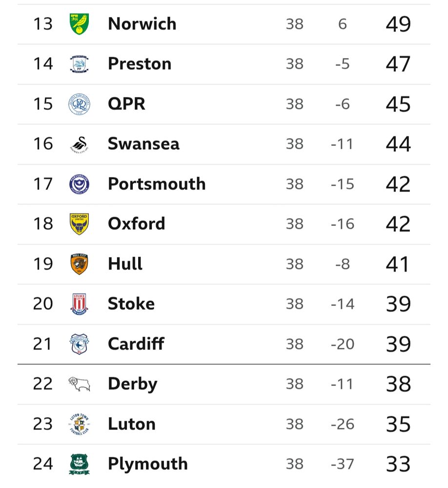Screen dimensions: 448x488
Task: Open the Norwich team link
Action: click(142, 24)
